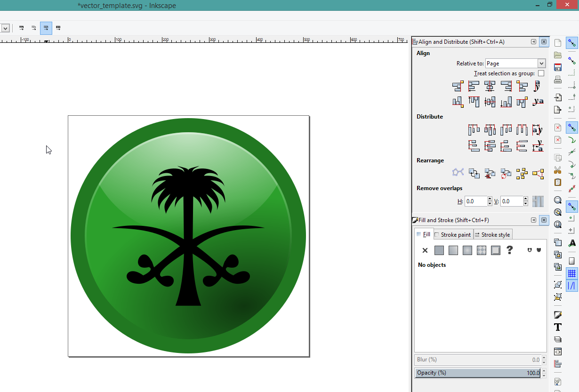Image resolution: width=579 pixels, height=392 pixels.
Task: Distribute bottom edges equidistantly
Action: pyautogui.click(x=506, y=146)
